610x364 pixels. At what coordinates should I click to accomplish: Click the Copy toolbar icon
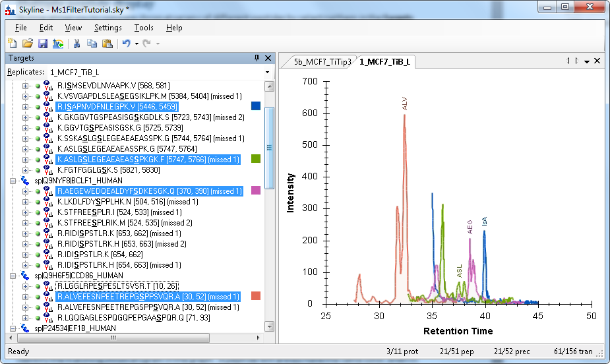click(92, 44)
